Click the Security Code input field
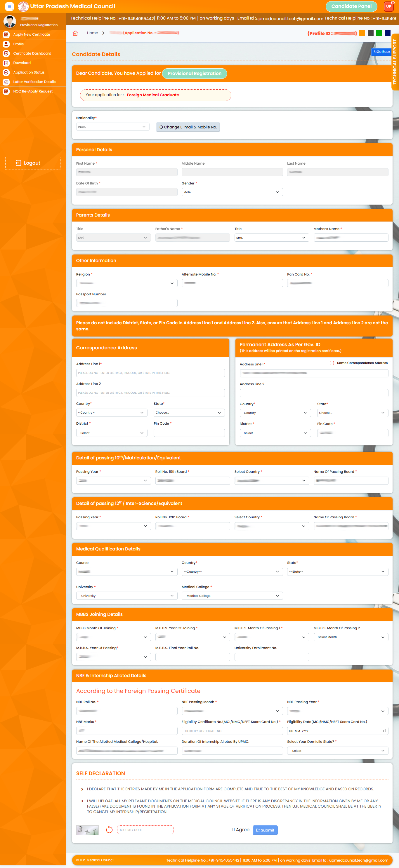399x868 pixels. coord(145,829)
